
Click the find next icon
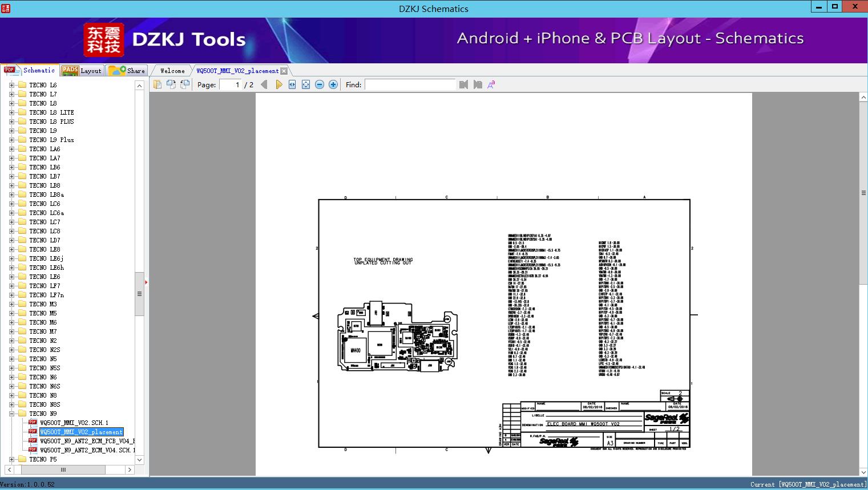pyautogui.click(x=478, y=84)
